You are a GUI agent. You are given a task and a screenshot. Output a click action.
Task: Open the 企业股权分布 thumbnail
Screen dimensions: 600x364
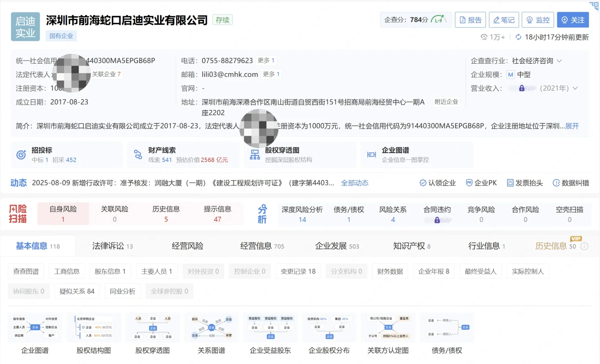coord(329,328)
